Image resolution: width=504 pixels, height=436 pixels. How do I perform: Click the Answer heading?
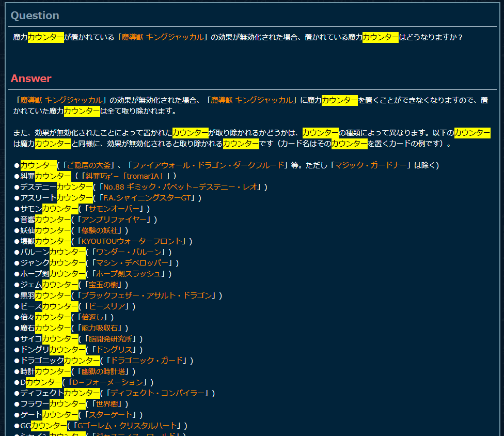point(31,79)
